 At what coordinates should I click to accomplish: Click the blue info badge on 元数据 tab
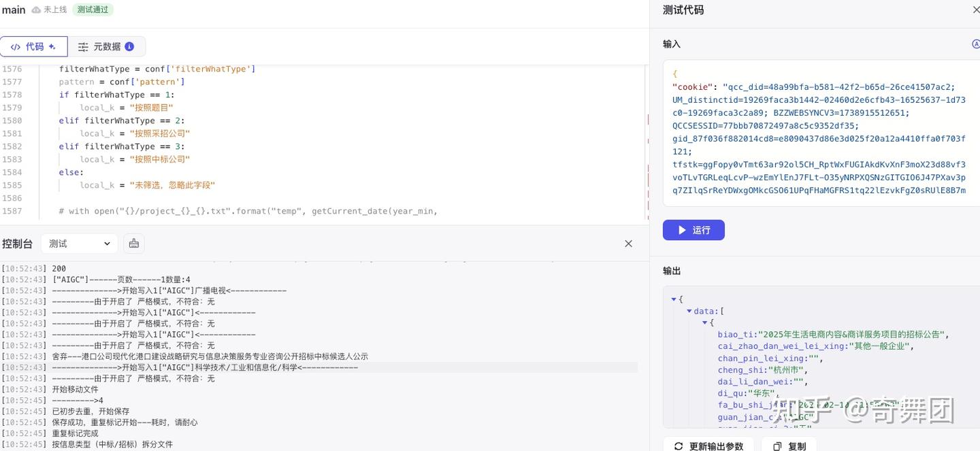pyautogui.click(x=129, y=46)
